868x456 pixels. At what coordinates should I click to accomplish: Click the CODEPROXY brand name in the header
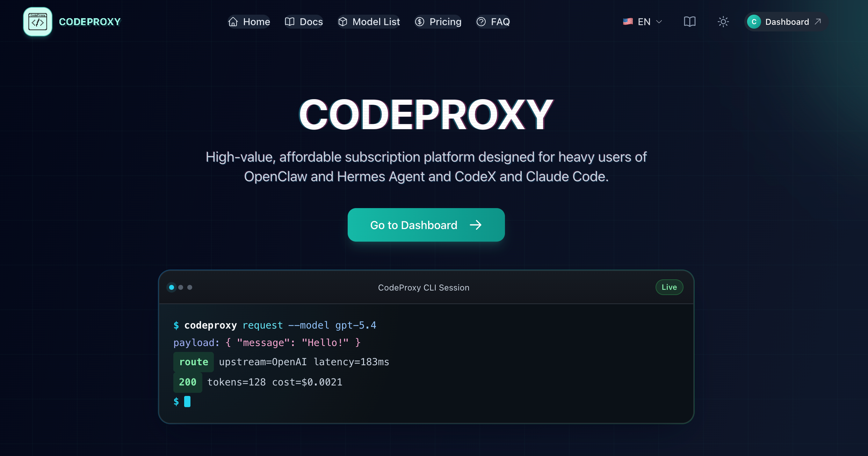click(90, 22)
